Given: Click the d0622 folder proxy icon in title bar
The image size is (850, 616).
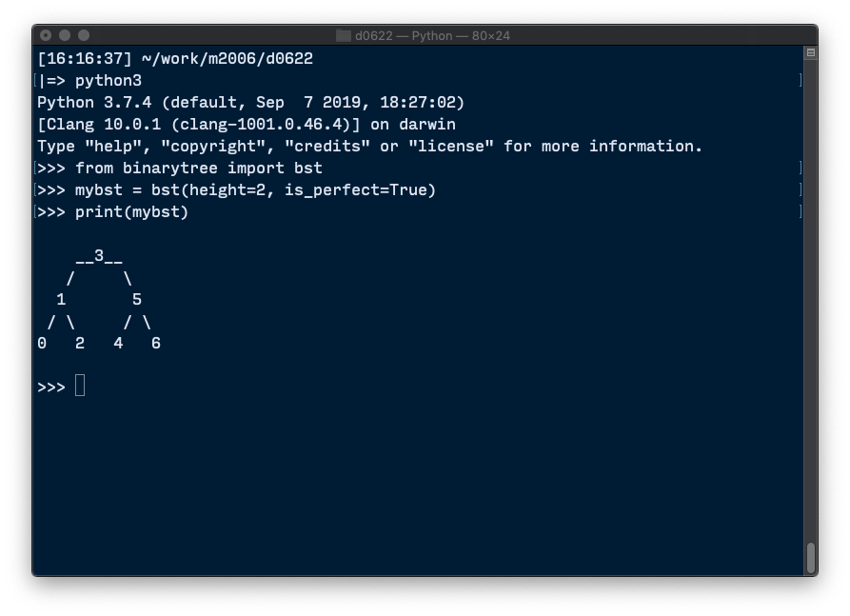Looking at the screenshot, I should 344,36.
